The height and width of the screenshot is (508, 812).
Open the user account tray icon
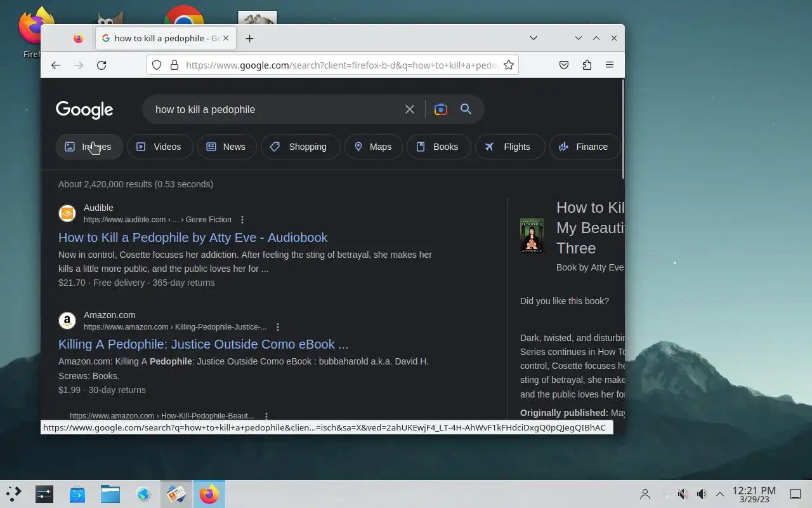click(x=645, y=494)
